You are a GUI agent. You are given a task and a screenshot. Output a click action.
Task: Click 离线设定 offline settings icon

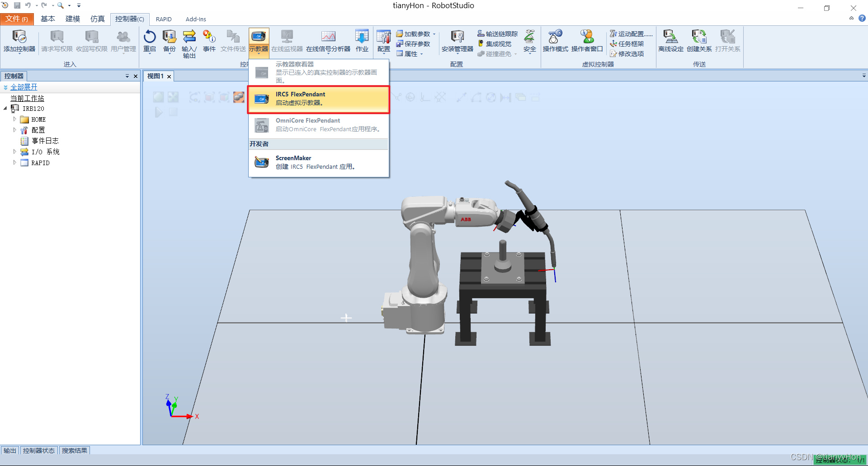pyautogui.click(x=670, y=37)
